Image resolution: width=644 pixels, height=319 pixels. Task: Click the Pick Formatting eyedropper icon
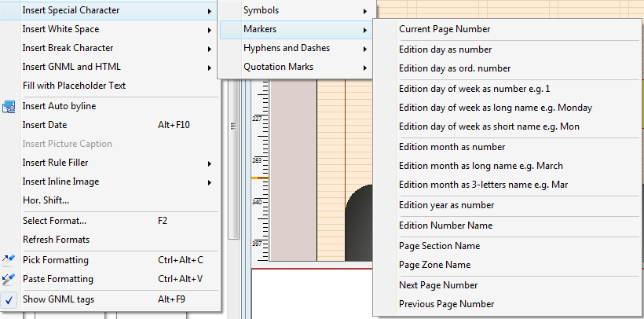9,260
